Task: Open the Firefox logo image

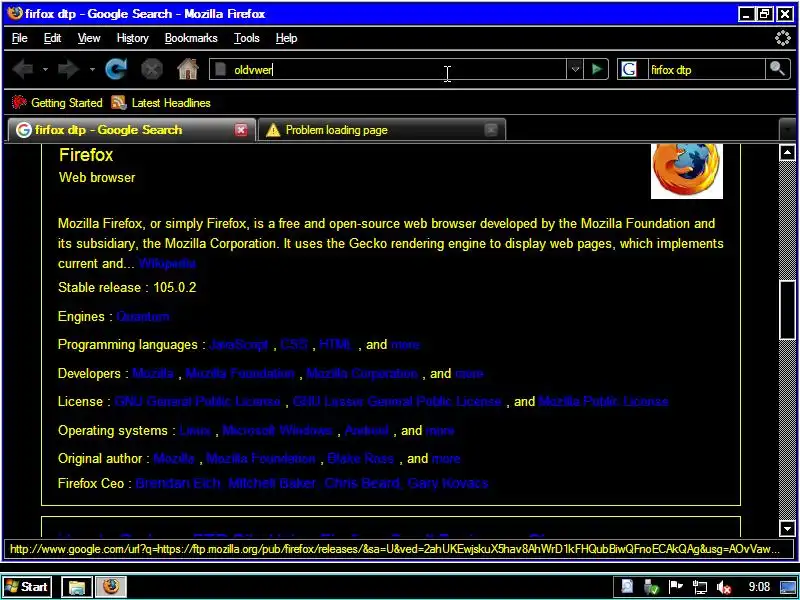Action: pyautogui.click(x=687, y=171)
